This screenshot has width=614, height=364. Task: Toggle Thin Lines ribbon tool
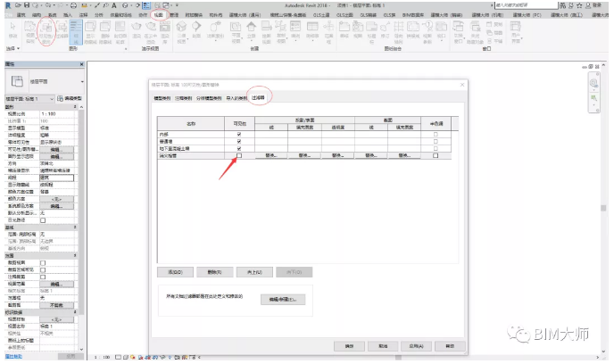tap(76, 32)
